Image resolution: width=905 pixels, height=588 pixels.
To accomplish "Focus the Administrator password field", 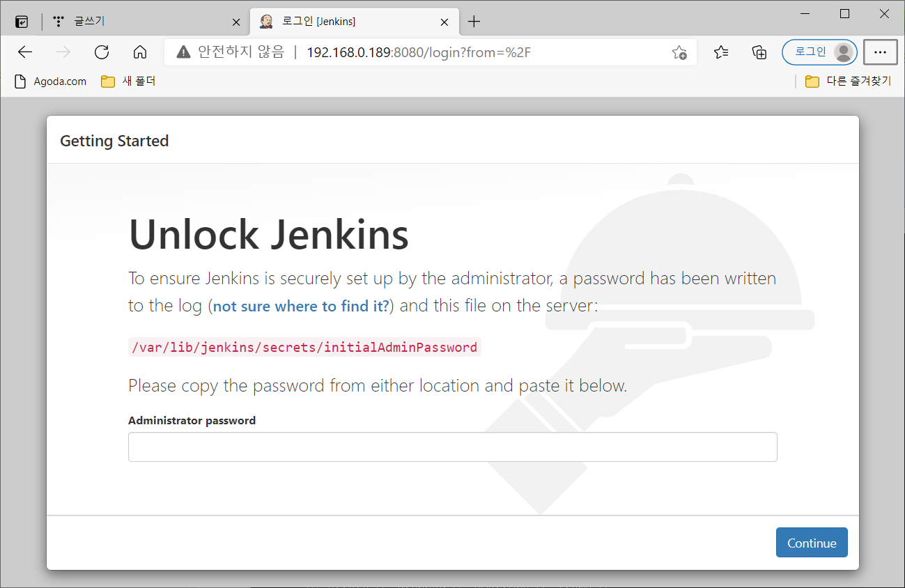I will (452, 447).
